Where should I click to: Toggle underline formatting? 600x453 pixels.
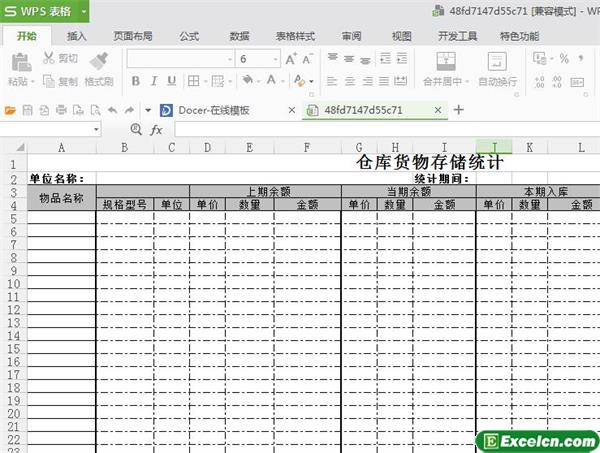coord(171,81)
